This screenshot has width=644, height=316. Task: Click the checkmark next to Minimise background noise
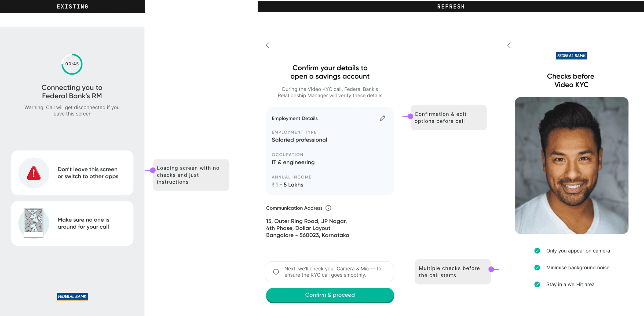coord(537,267)
